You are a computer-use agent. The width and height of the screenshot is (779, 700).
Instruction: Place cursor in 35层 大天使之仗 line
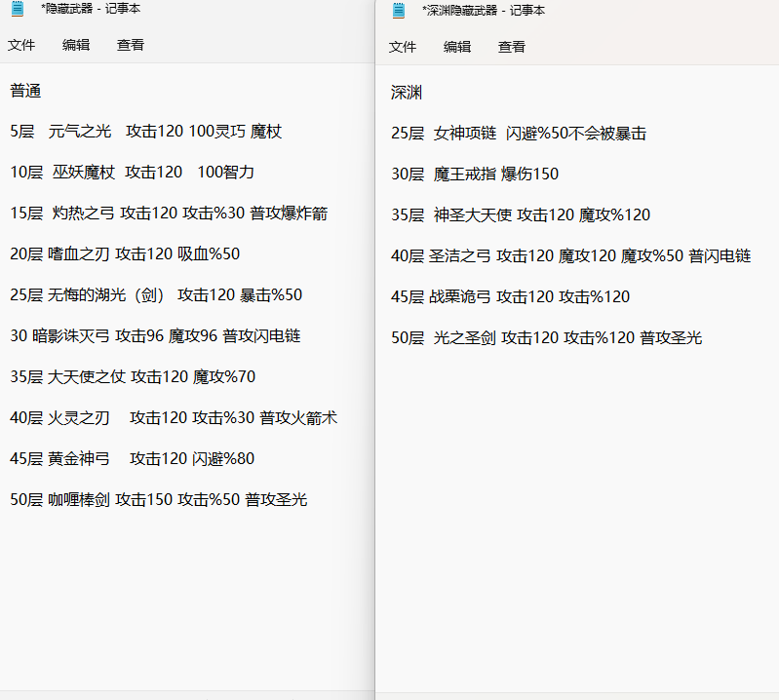pyautogui.click(x=133, y=376)
